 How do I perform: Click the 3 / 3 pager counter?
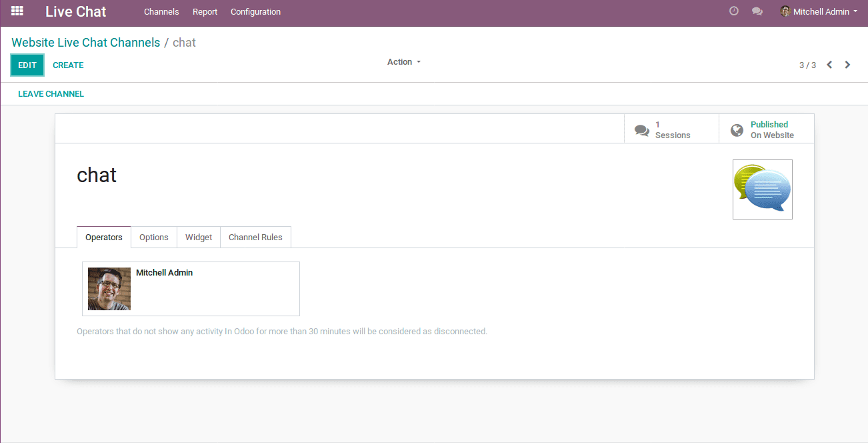pos(807,65)
